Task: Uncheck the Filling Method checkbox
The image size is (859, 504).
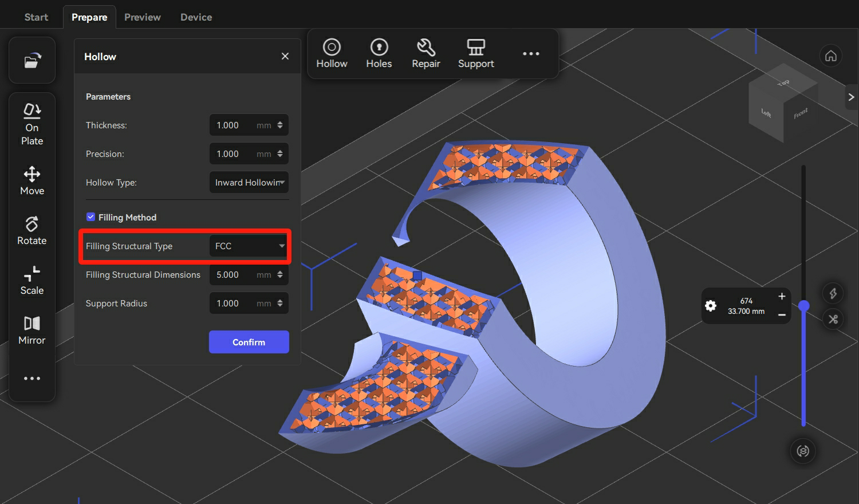Action: pos(90,217)
